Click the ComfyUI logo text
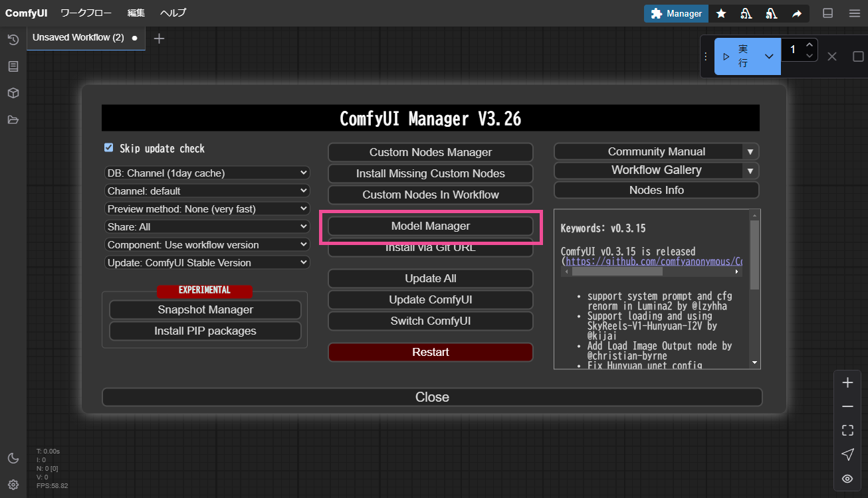This screenshot has width=868, height=498. click(27, 13)
